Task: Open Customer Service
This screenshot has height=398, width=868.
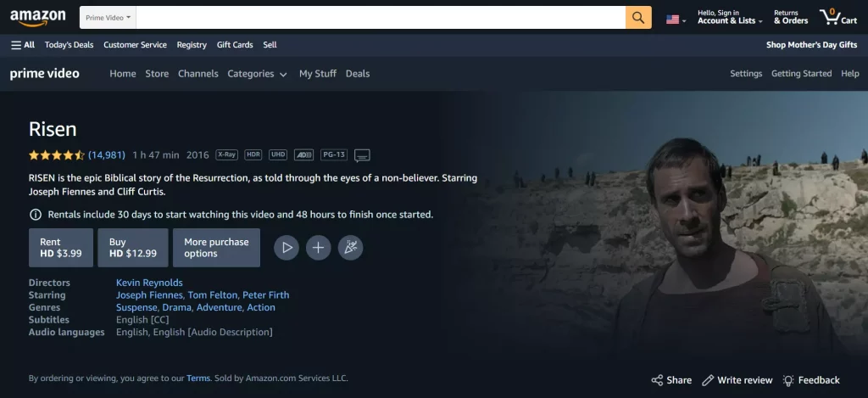Action: pyautogui.click(x=135, y=45)
